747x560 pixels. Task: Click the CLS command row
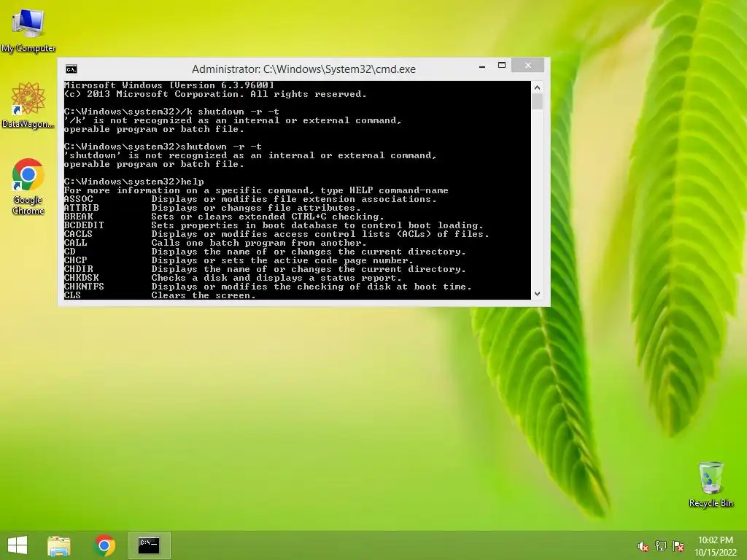[160, 295]
